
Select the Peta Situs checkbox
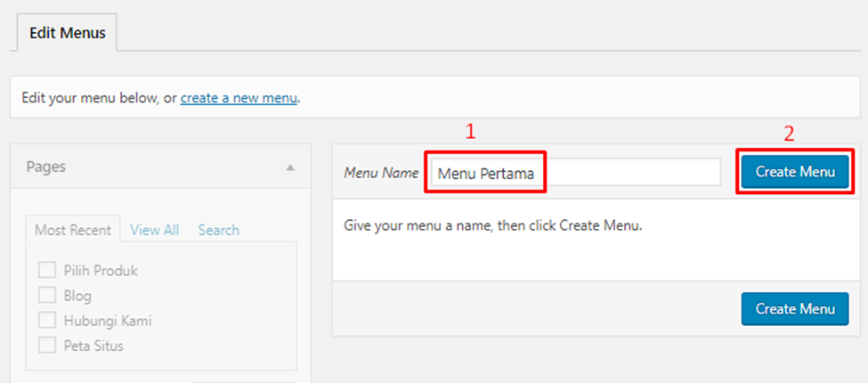(x=47, y=345)
